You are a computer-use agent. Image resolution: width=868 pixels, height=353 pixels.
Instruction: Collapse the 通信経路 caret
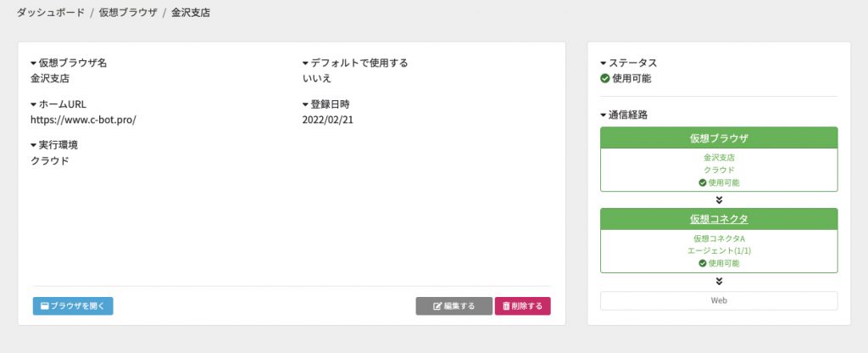(x=604, y=115)
